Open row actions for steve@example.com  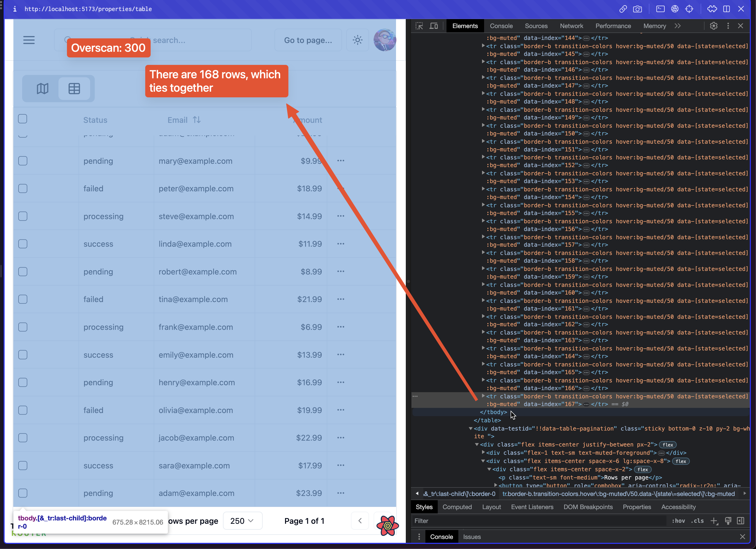coord(341,216)
